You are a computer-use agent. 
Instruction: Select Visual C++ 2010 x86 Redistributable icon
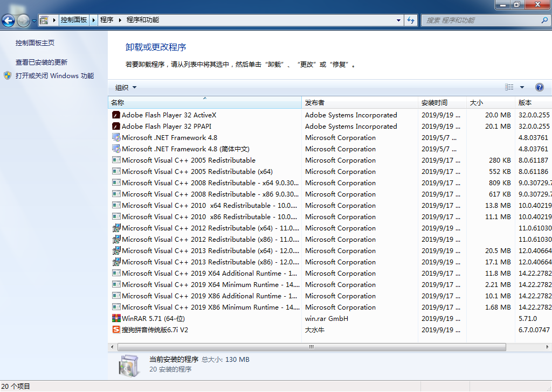pyautogui.click(x=116, y=216)
